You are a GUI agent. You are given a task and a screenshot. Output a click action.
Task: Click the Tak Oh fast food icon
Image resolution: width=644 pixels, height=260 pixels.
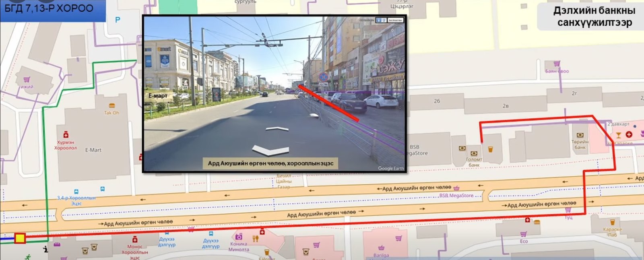point(112,106)
